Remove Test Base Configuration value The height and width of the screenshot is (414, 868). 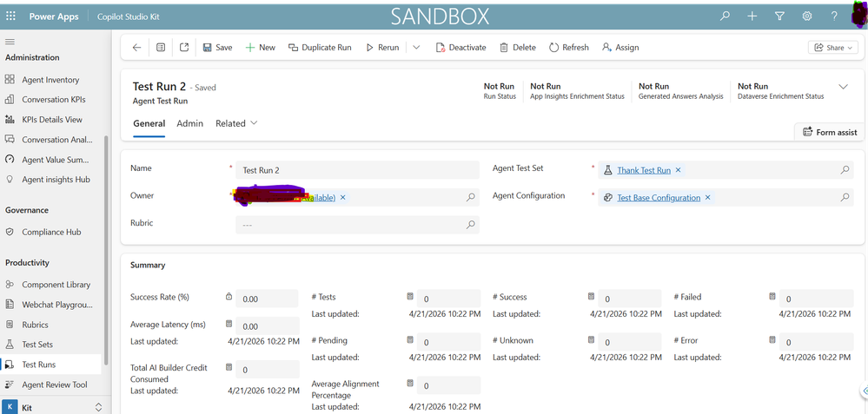pos(708,198)
